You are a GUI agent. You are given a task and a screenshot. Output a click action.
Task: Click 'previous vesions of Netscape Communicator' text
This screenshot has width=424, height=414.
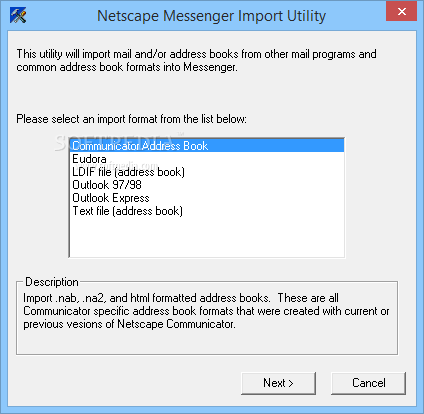pyautogui.click(x=129, y=324)
